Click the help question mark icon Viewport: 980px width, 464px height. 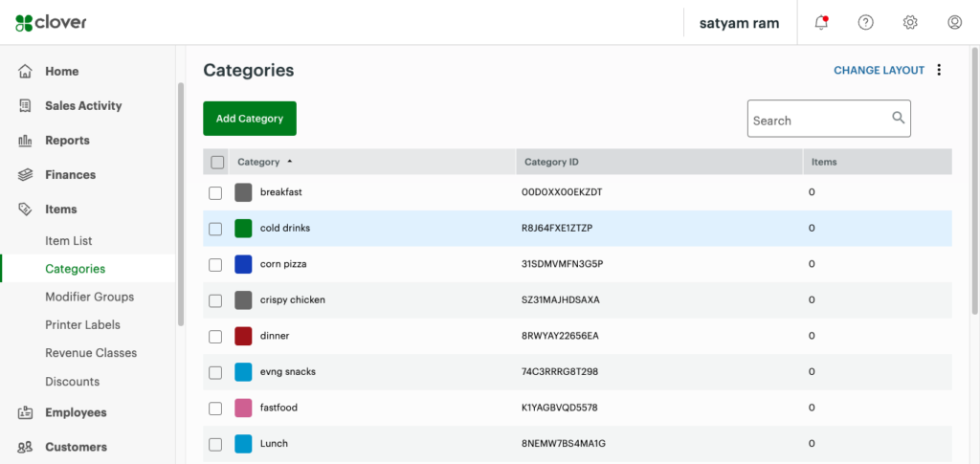[x=865, y=22]
